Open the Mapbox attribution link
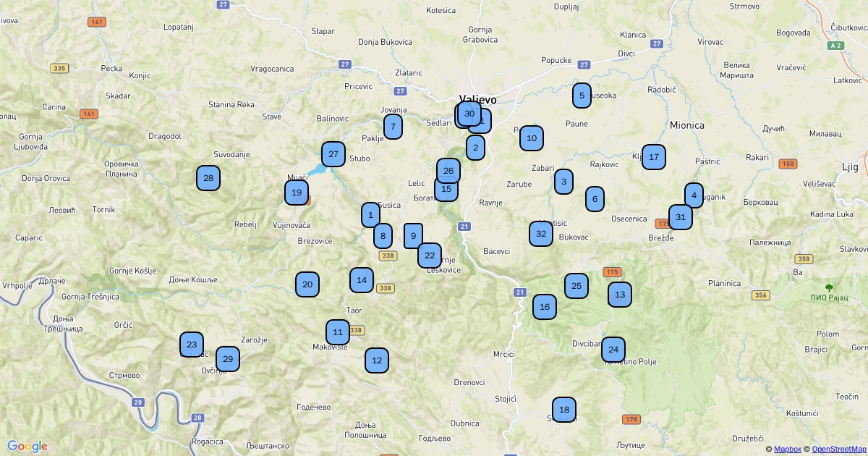Viewport: 868px width, 456px height. pos(787,449)
